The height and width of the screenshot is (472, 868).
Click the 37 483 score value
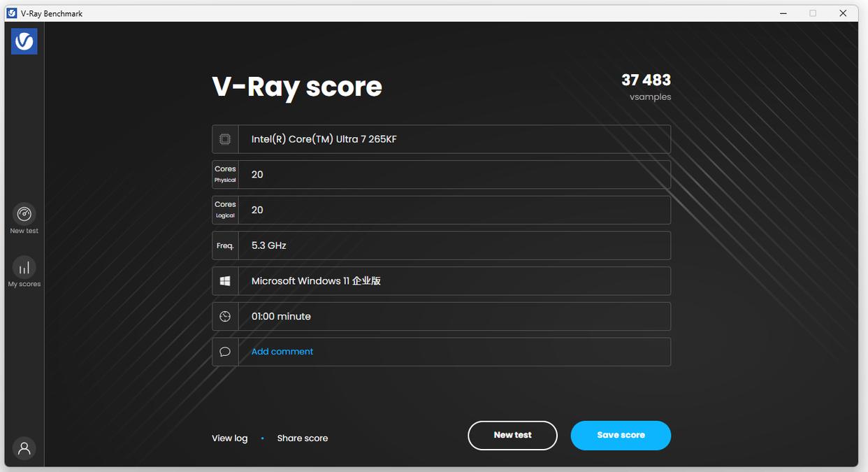coord(646,80)
